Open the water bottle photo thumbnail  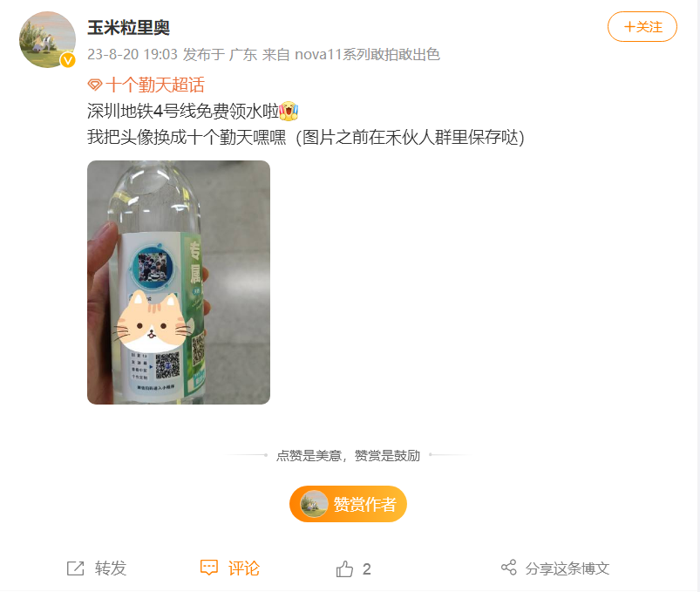[x=179, y=282]
